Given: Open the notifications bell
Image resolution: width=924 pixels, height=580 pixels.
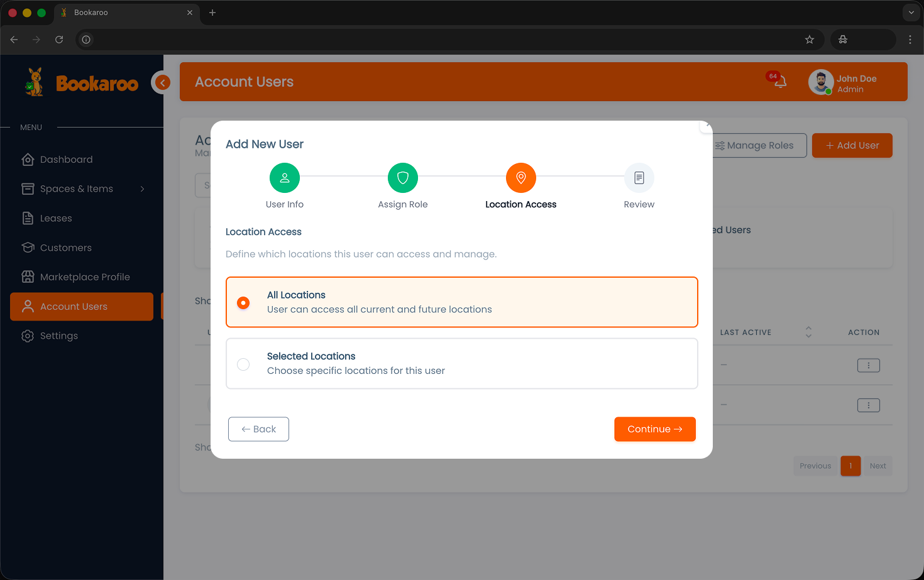Looking at the screenshot, I should (780, 82).
